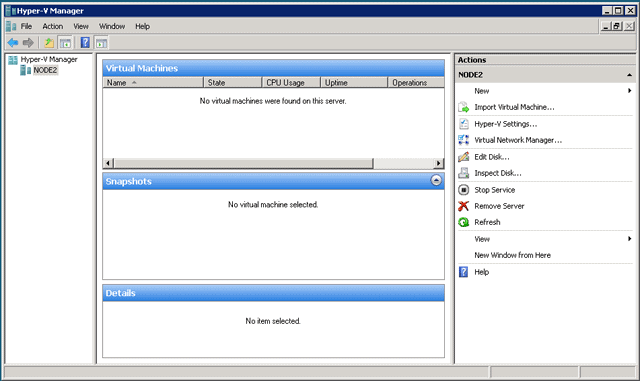Screen dimensions: 640x381
Task: Click the Virtual Machines panel header
Action: [x=273, y=68]
